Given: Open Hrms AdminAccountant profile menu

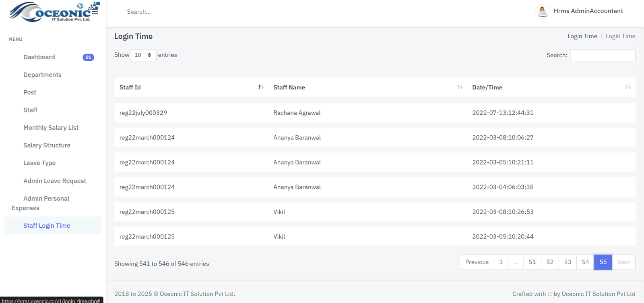Looking at the screenshot, I should 588,11.
